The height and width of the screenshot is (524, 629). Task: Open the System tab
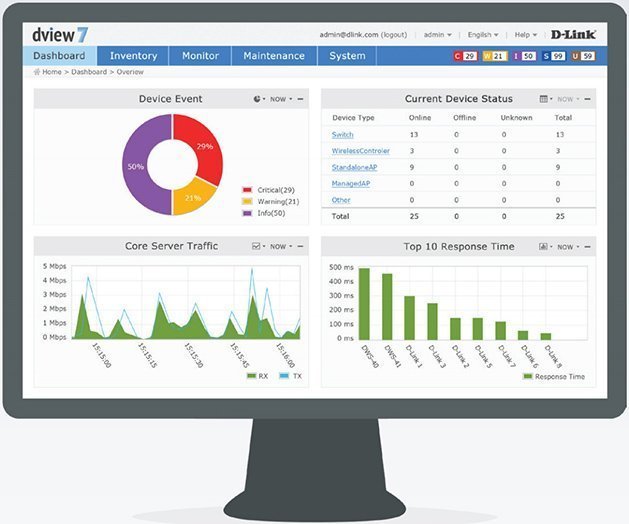pyautogui.click(x=347, y=56)
